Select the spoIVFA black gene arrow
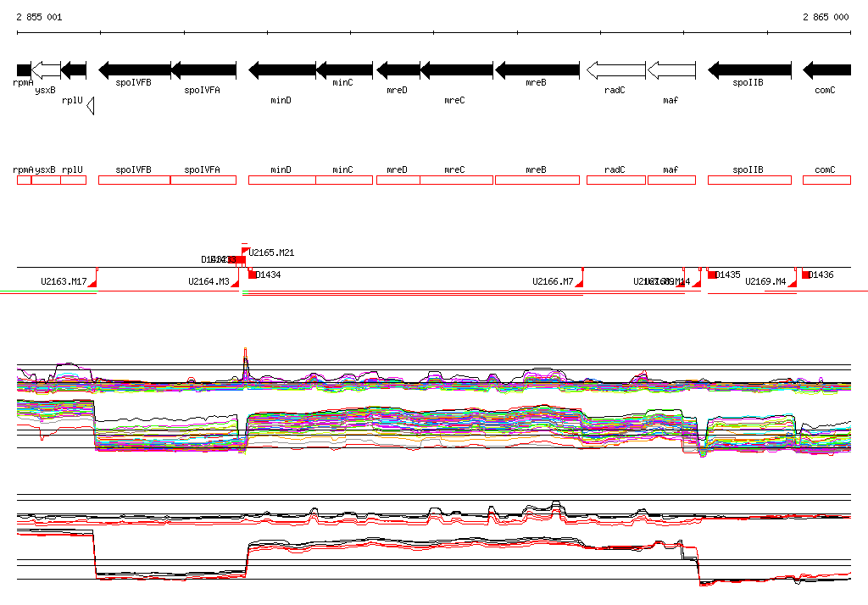 pyautogui.click(x=203, y=70)
